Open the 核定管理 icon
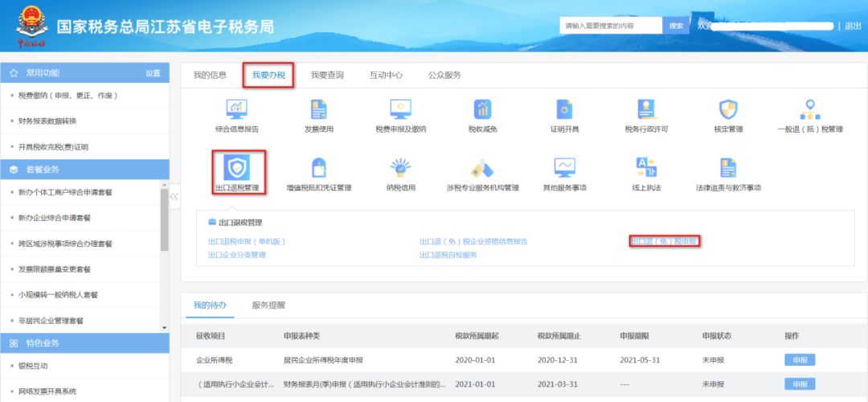This screenshot has width=868, height=402. (728, 109)
